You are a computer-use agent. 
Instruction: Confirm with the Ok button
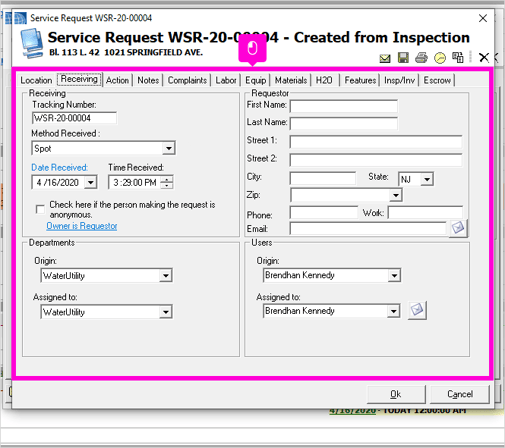[396, 394]
